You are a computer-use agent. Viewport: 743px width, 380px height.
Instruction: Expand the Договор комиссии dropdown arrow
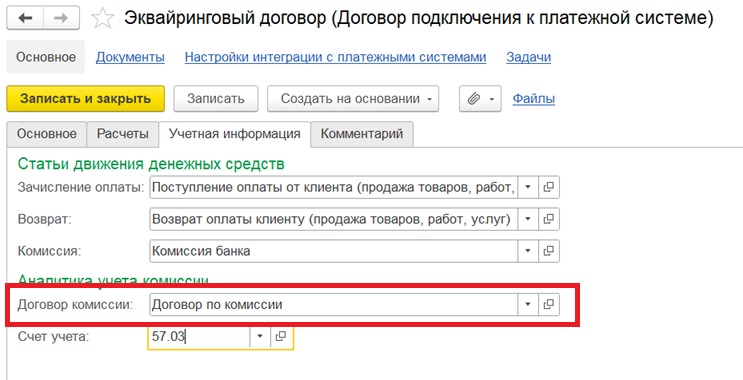click(528, 304)
